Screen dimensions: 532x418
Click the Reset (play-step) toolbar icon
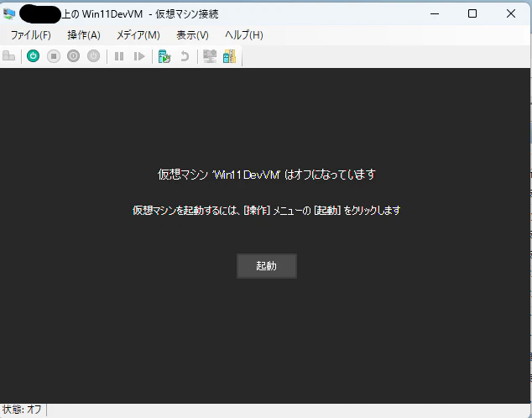[x=139, y=56]
